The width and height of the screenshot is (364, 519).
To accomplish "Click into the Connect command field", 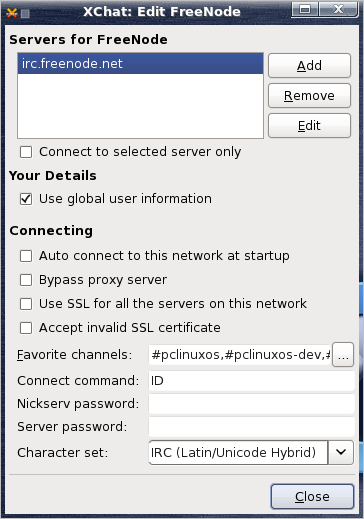I will tap(251, 381).
